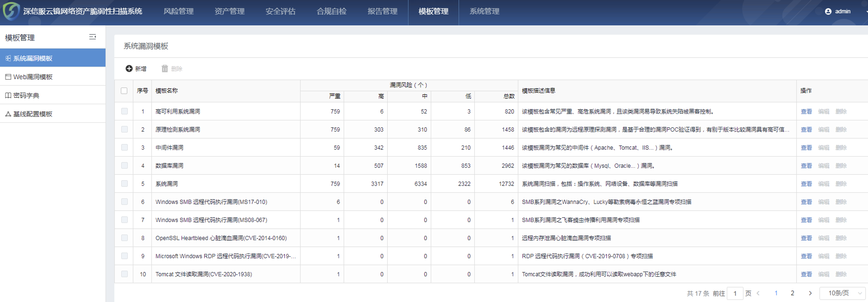
Task: Click the 序号 column header
Action: coord(142,90)
